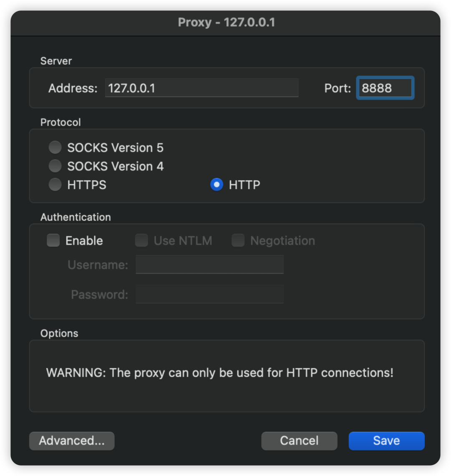Click the Address: label
Image resolution: width=451 pixels, height=476 pixels.
(x=73, y=88)
